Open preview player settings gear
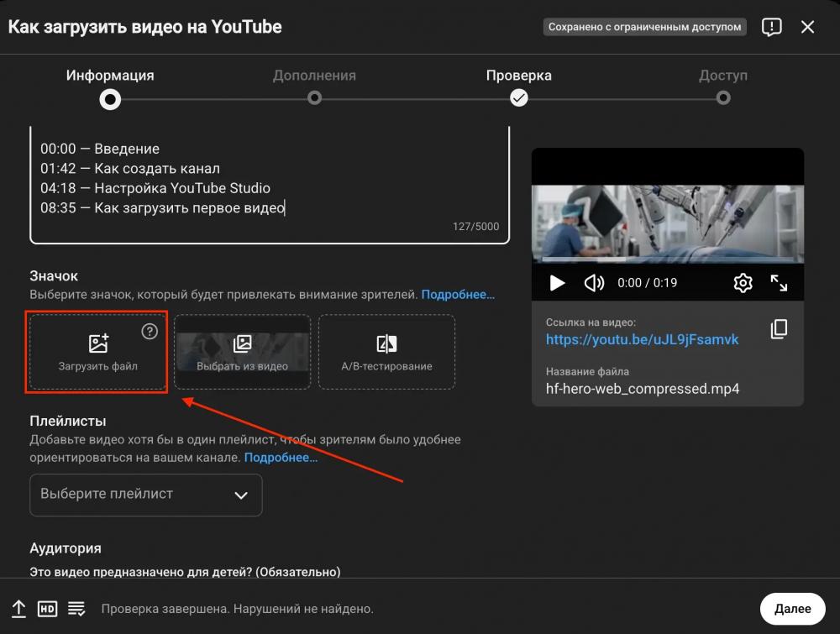The image size is (840, 634). click(743, 283)
